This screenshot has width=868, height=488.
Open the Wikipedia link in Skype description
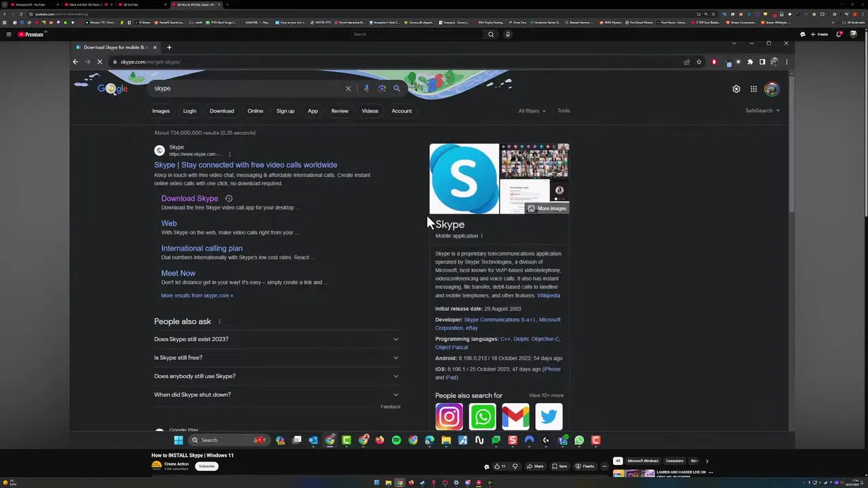[549, 296]
